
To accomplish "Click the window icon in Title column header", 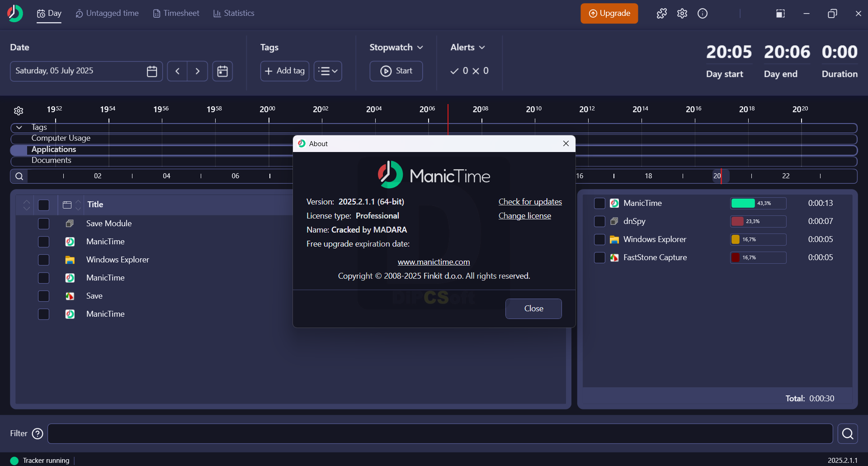I will tap(67, 205).
